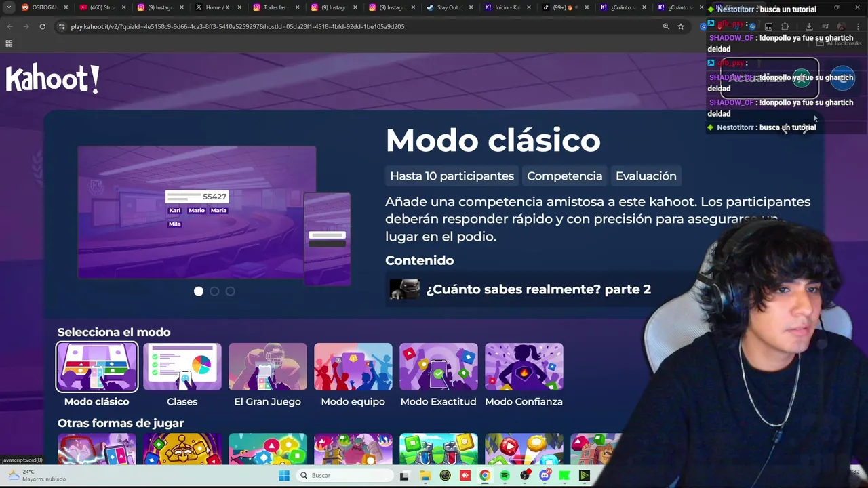
Task: Click the Otras formas de jugar heading
Action: click(121, 423)
